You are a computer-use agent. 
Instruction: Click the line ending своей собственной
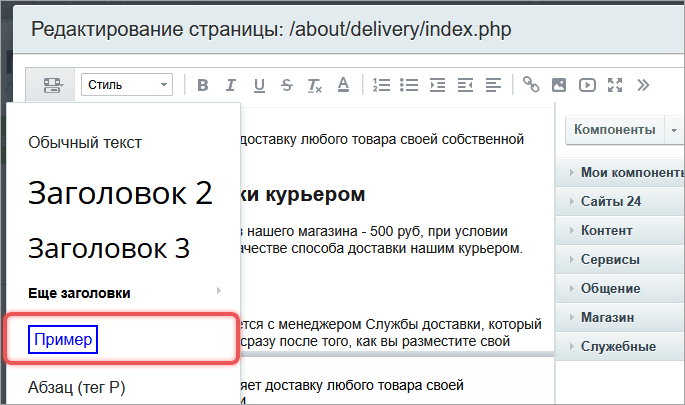382,139
